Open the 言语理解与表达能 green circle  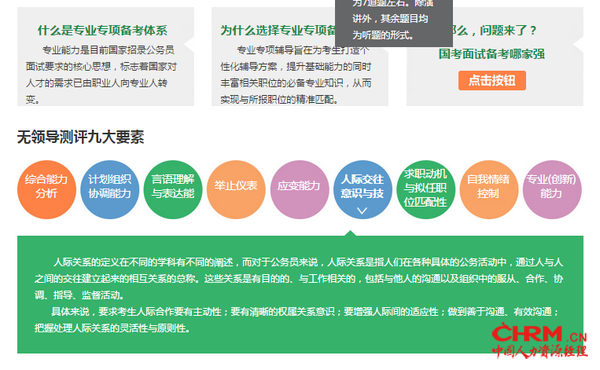pyautogui.click(x=173, y=189)
